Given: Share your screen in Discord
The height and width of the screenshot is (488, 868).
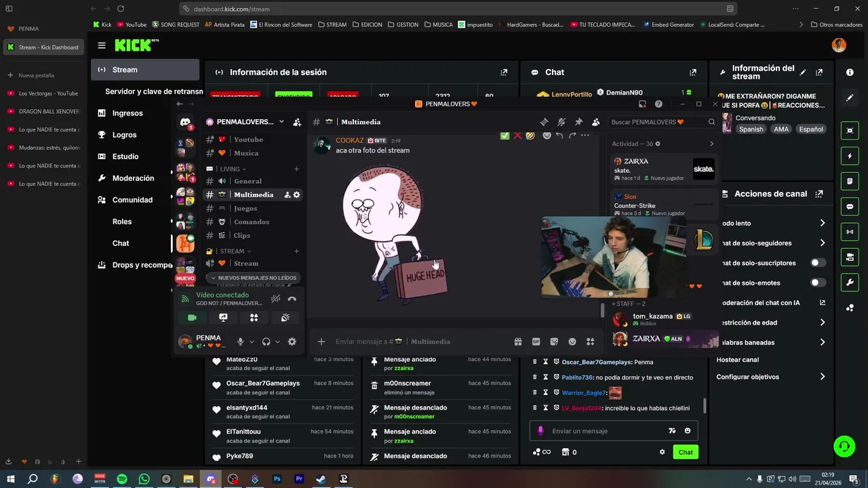Looking at the screenshot, I should pyautogui.click(x=223, y=317).
